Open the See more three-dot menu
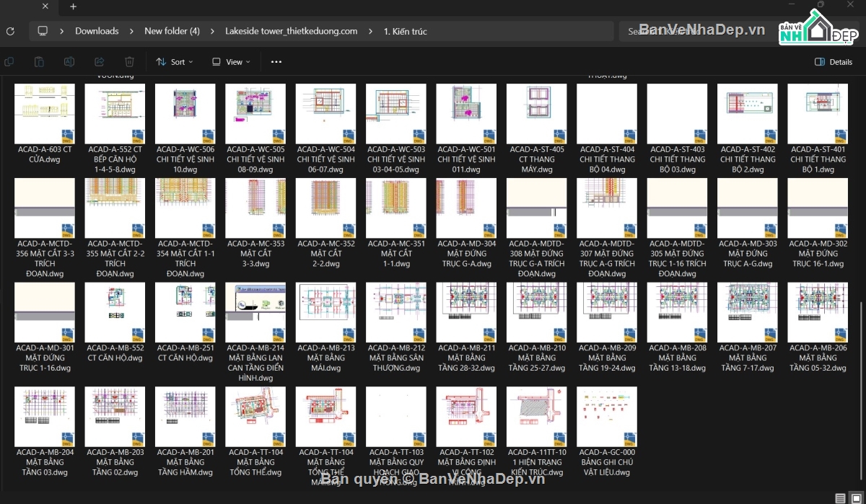This screenshot has height=504, width=866. point(276,62)
